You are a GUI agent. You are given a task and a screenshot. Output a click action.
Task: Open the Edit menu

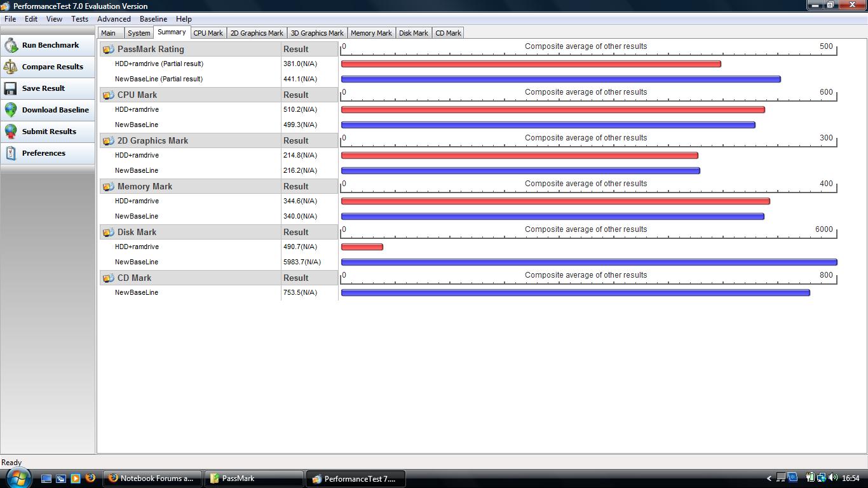[x=31, y=19]
